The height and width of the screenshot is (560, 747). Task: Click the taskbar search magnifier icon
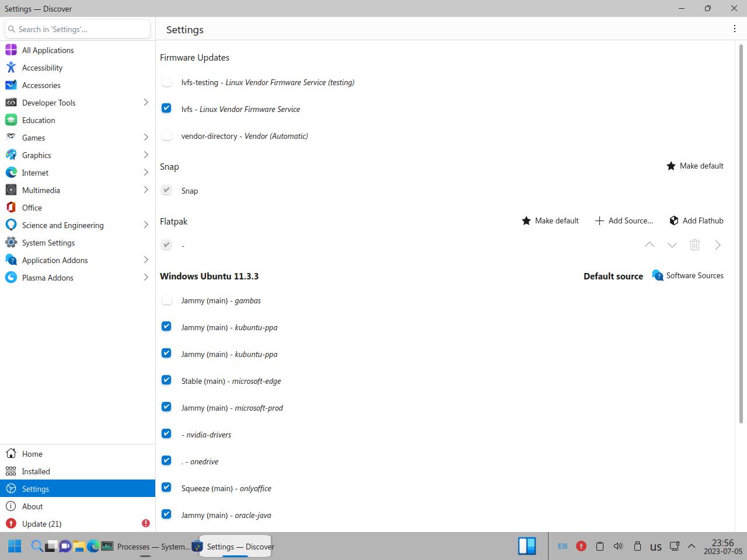click(x=36, y=546)
